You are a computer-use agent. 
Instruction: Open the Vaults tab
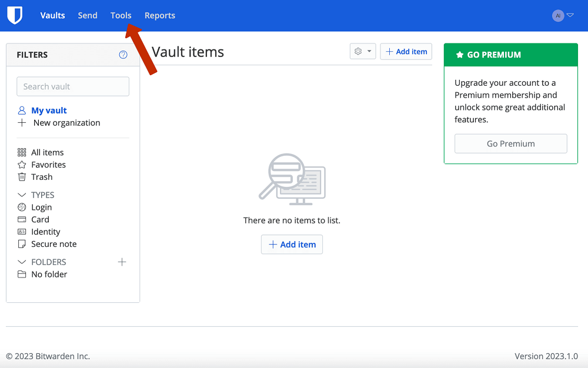pyautogui.click(x=52, y=15)
